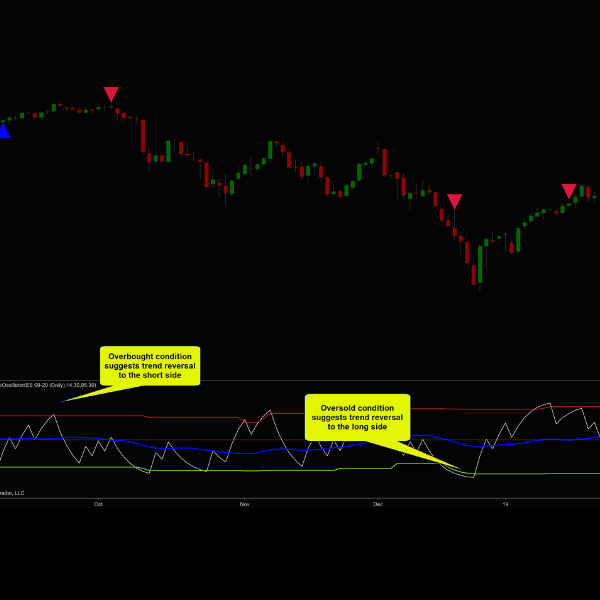Select the Oversold condition annotation box

[357, 417]
